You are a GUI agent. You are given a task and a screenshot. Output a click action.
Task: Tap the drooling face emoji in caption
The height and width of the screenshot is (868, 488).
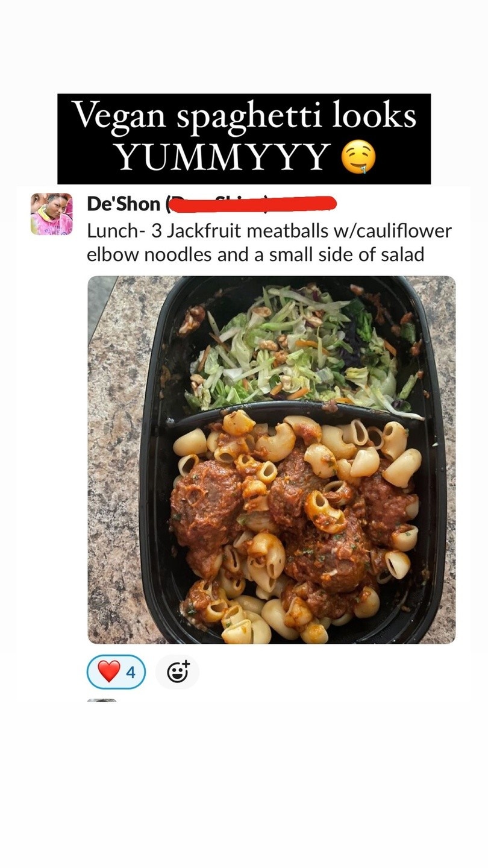[x=358, y=158]
